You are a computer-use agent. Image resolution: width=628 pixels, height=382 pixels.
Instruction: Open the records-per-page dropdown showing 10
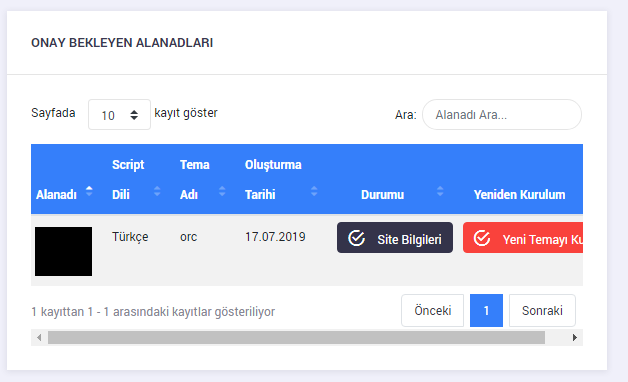point(119,115)
